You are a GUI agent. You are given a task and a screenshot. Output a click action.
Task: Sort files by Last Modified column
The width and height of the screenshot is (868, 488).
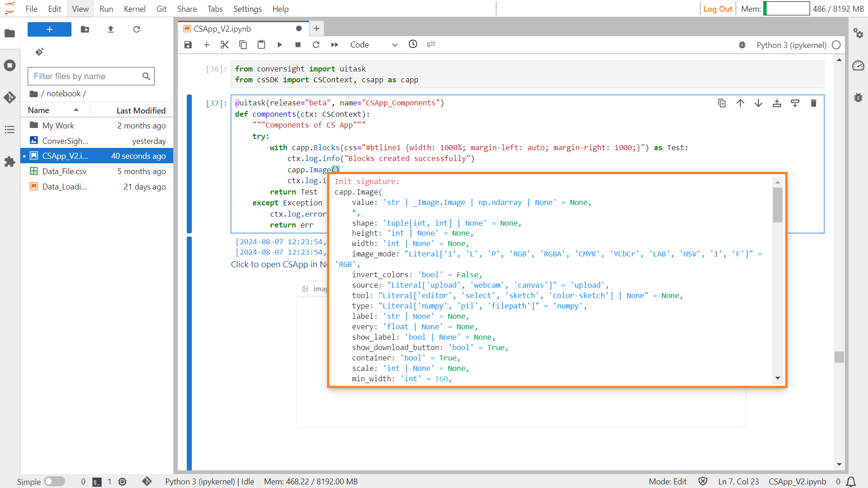click(x=131, y=110)
